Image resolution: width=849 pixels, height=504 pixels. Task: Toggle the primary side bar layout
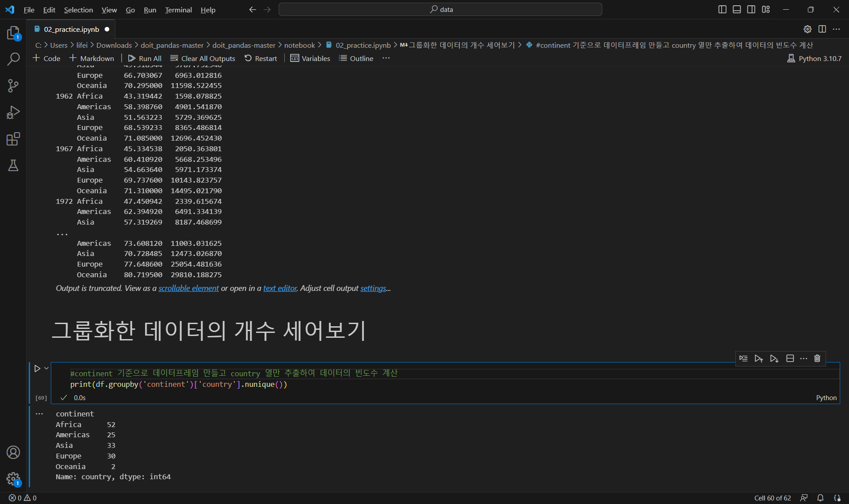pyautogui.click(x=722, y=9)
